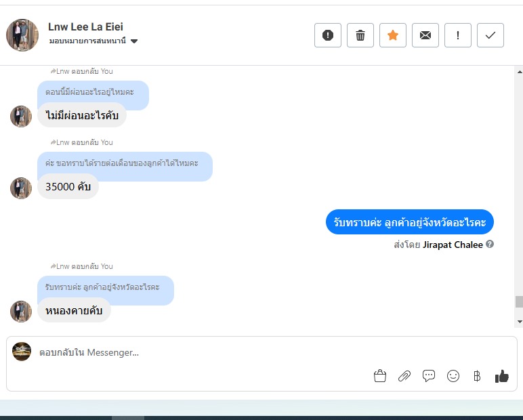This screenshot has height=420, width=523.
Task: Click scrollbar down arrow in chat
Action: point(520,322)
